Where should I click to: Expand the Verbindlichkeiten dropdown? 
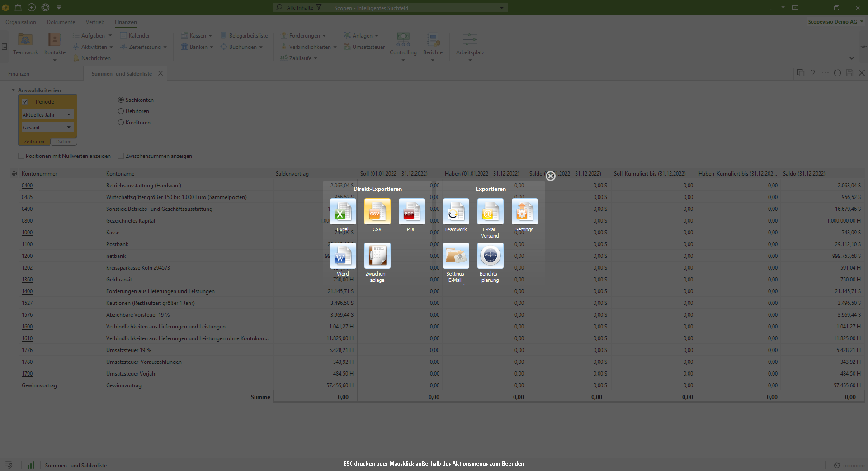(x=335, y=47)
